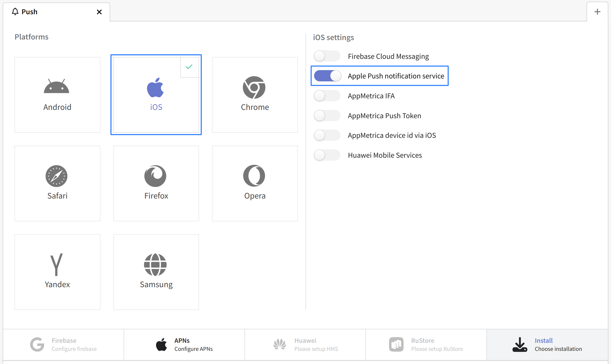
Task: Click the Configure firebase subtitle
Action: pyautogui.click(x=74, y=349)
